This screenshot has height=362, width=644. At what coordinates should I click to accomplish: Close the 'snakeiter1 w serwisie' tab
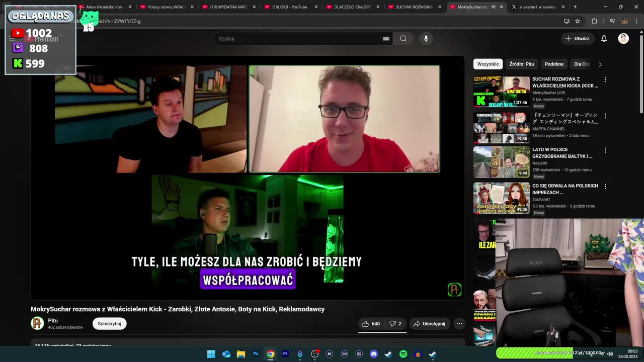(x=563, y=7)
